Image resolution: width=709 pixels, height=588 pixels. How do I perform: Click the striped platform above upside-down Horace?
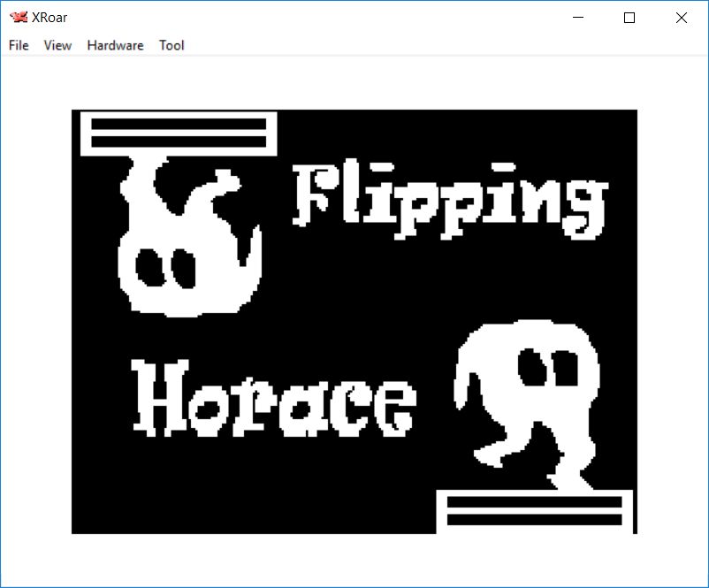[179, 133]
